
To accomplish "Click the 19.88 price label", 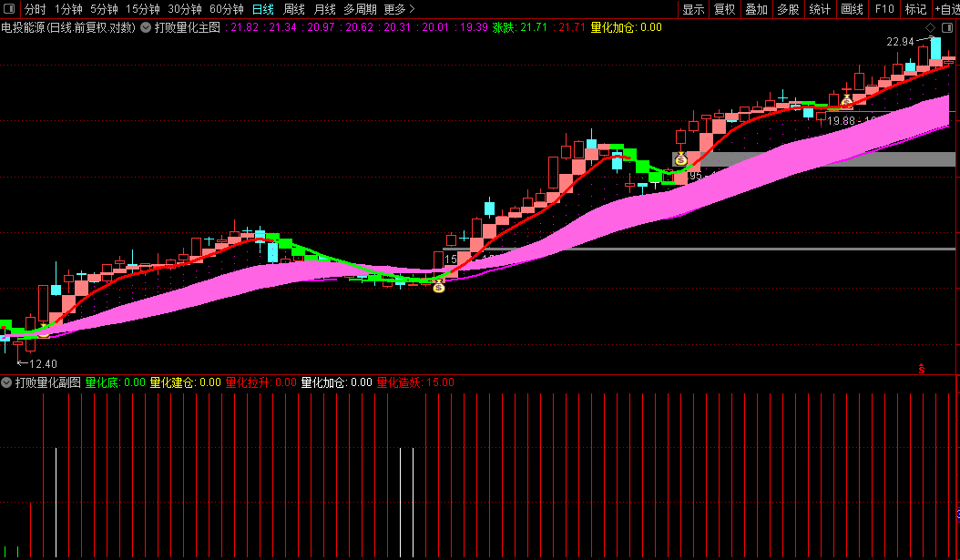I will [x=842, y=121].
